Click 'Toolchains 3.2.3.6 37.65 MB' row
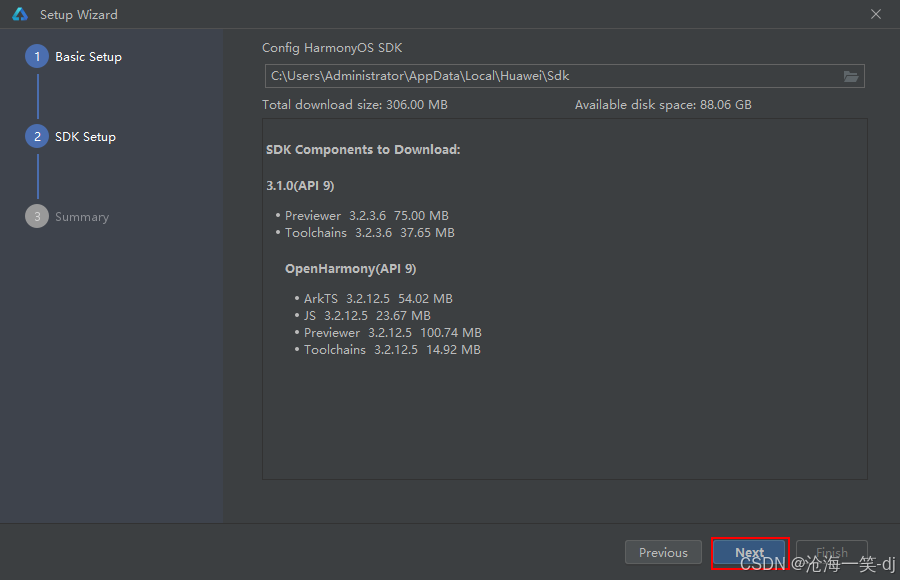 [x=369, y=233]
